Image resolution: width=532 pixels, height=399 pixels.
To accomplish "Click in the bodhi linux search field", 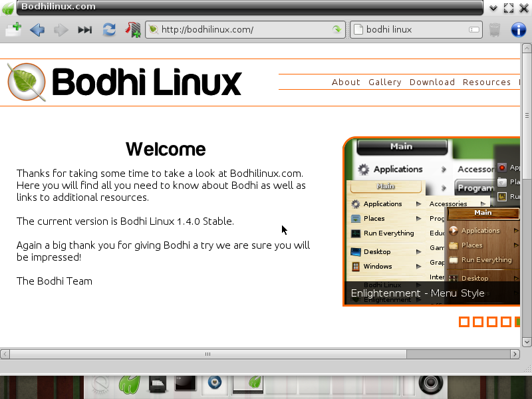I will click(416, 29).
